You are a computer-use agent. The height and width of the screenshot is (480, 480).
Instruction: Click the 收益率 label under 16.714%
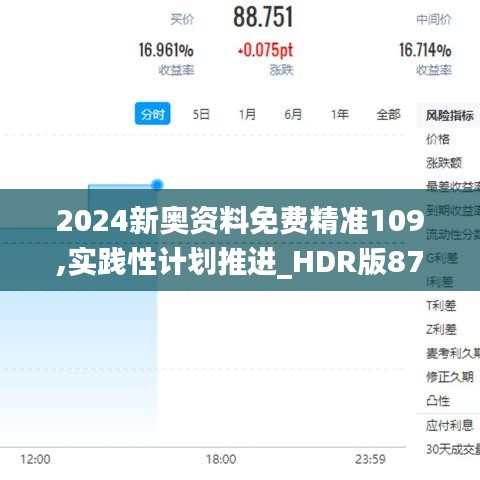(434, 70)
